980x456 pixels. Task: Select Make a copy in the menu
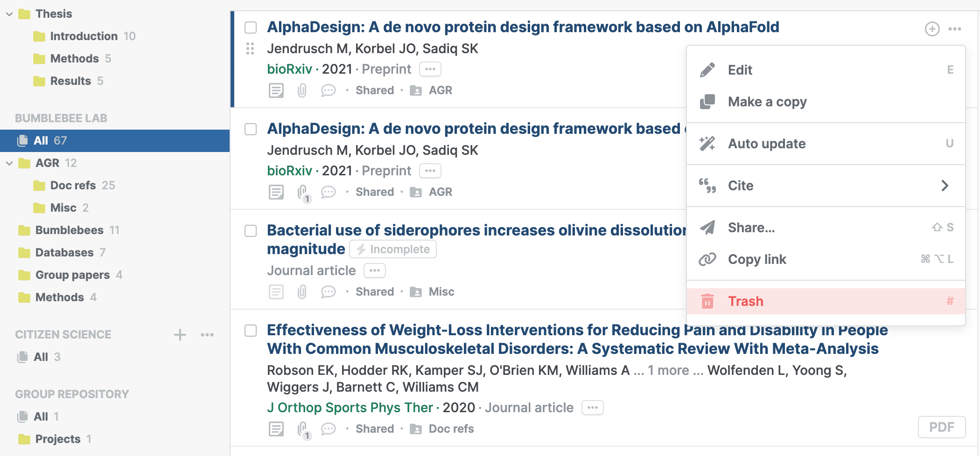(767, 102)
